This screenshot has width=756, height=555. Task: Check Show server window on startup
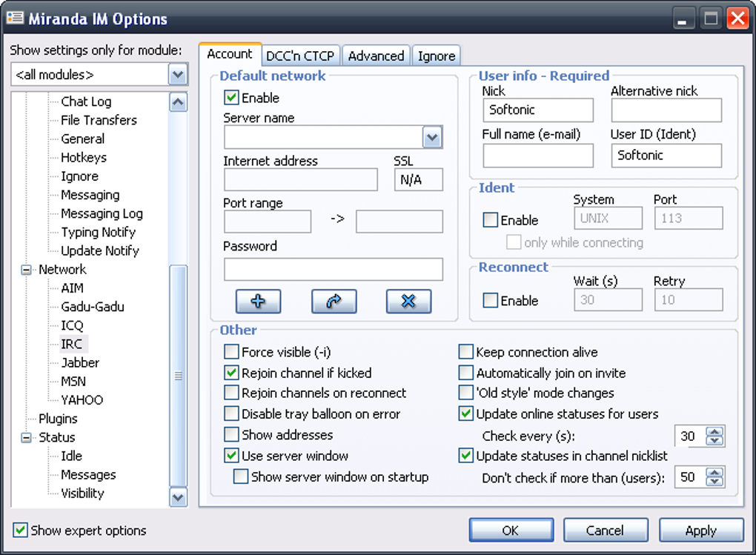(x=241, y=476)
